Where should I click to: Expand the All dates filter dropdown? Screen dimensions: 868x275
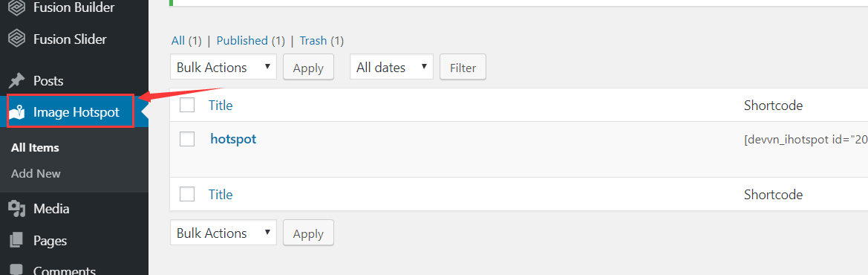click(392, 67)
